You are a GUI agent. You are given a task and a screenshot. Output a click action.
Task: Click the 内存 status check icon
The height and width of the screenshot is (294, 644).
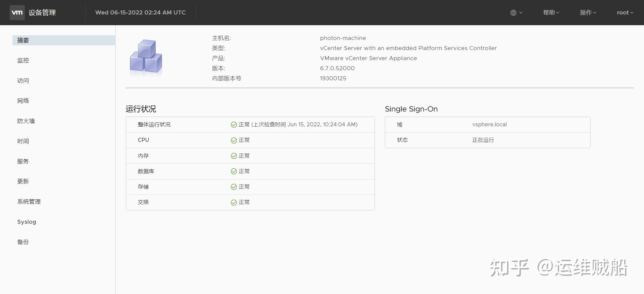[234, 156]
